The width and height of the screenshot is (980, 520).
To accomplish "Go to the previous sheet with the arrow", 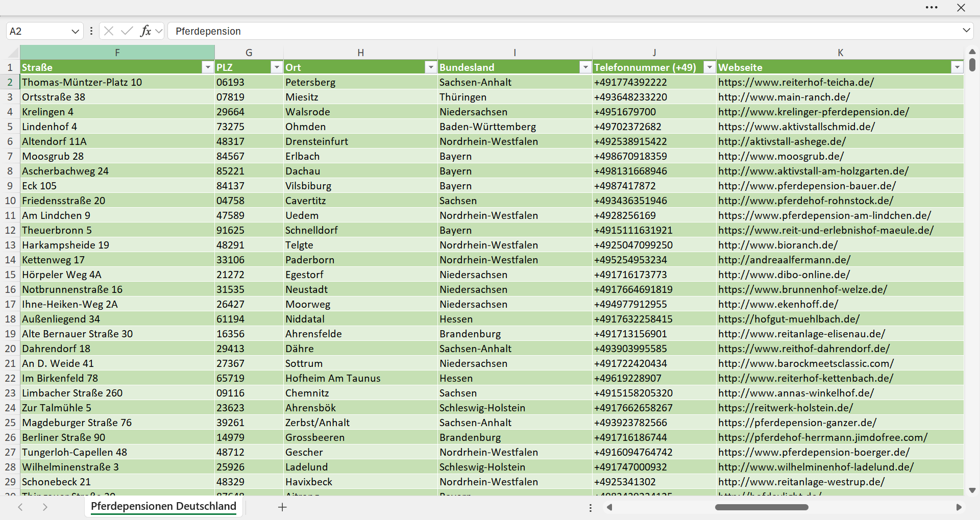I will coord(20,507).
